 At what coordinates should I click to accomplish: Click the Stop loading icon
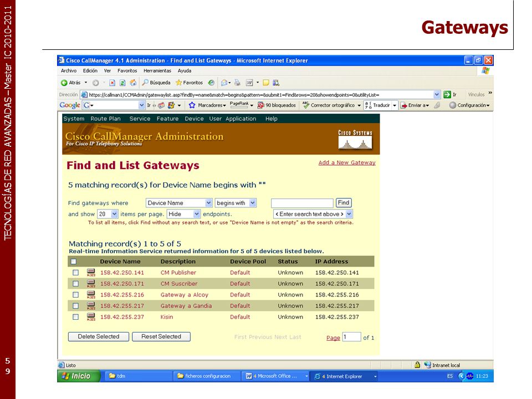pyautogui.click(x=112, y=83)
